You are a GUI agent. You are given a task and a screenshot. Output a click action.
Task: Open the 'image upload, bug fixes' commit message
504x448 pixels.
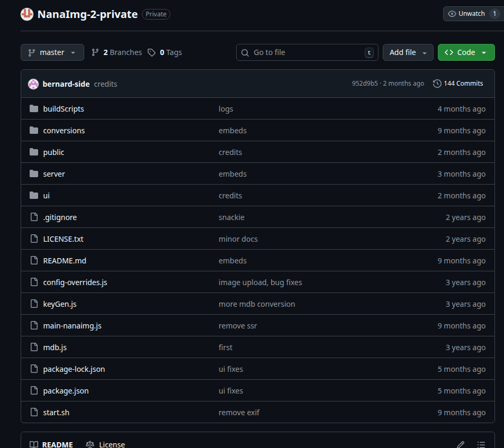click(260, 282)
